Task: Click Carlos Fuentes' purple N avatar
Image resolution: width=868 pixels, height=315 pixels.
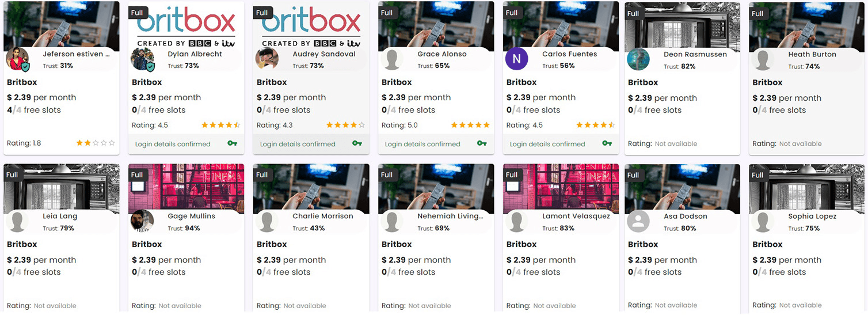Action: tap(517, 59)
